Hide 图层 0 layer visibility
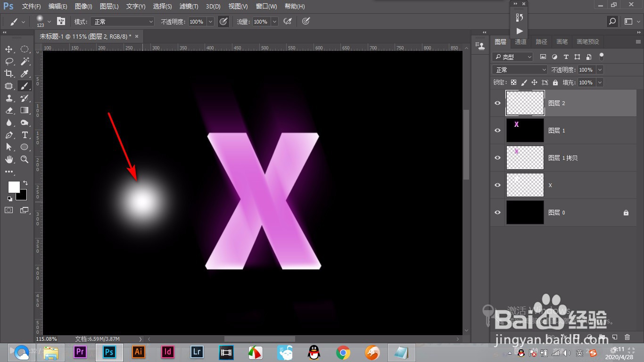The height and width of the screenshot is (362, 644). pyautogui.click(x=497, y=213)
